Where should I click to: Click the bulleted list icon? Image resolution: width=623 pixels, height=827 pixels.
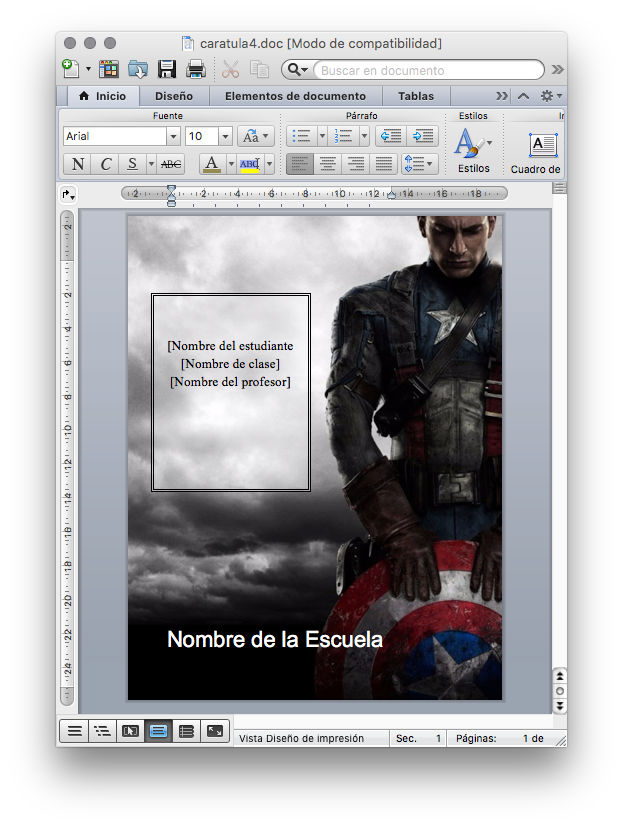pos(301,136)
